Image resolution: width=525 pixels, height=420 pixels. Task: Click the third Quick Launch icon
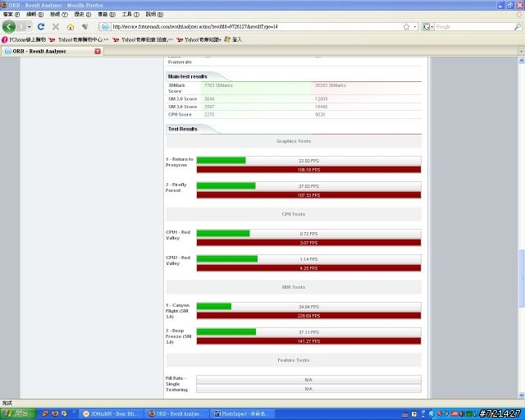(64, 413)
